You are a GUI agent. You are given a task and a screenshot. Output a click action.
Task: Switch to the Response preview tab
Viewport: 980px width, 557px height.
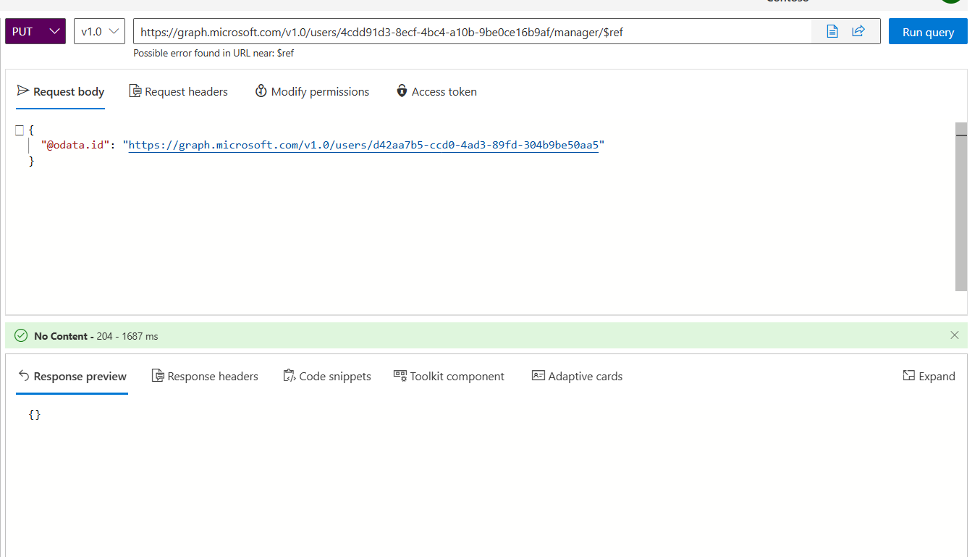point(72,377)
